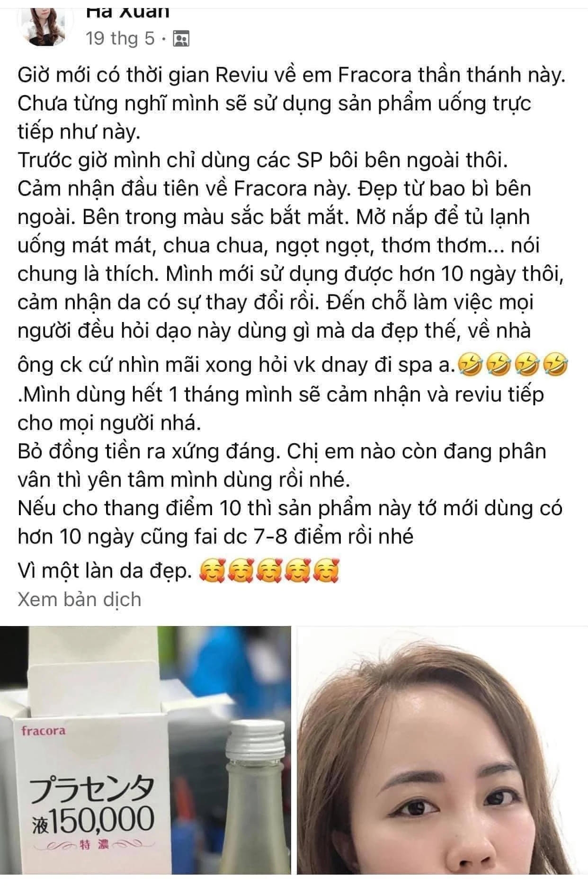The image size is (588, 886).
Task: Click the friends audience icon beside date
Action: pyautogui.click(x=181, y=38)
